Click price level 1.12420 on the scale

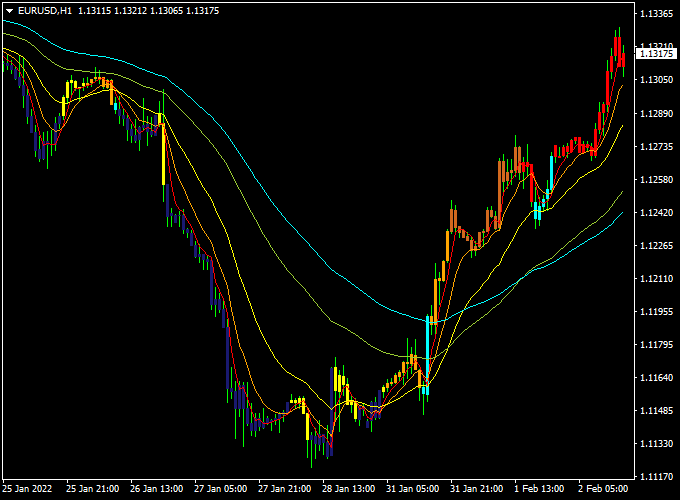pos(657,212)
